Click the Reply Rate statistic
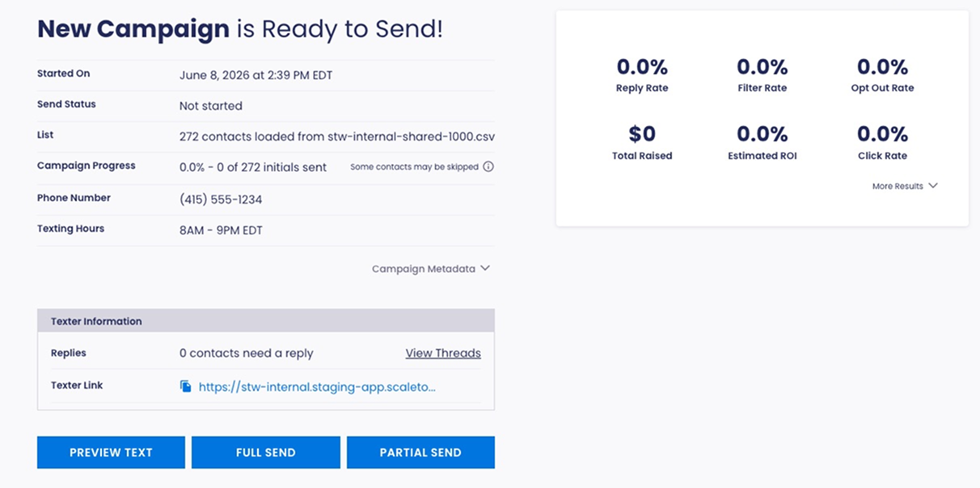This screenshot has width=980, height=488. pos(642,74)
